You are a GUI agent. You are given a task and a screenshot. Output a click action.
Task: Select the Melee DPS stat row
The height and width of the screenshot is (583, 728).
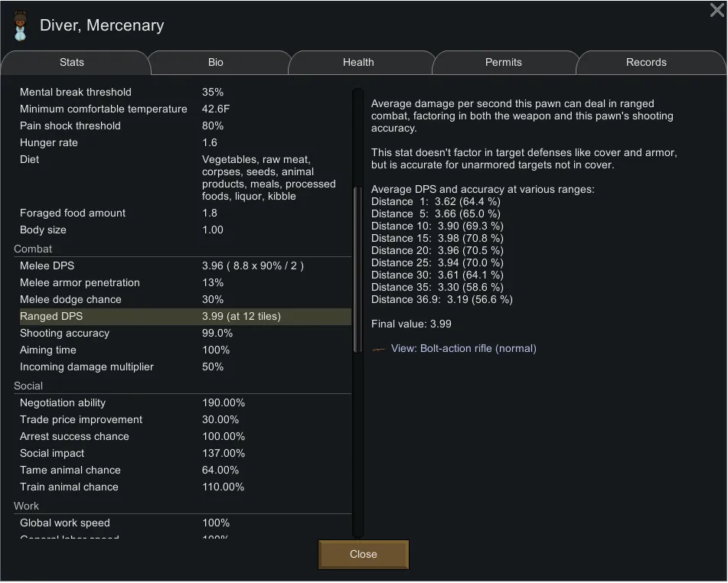click(x=184, y=266)
